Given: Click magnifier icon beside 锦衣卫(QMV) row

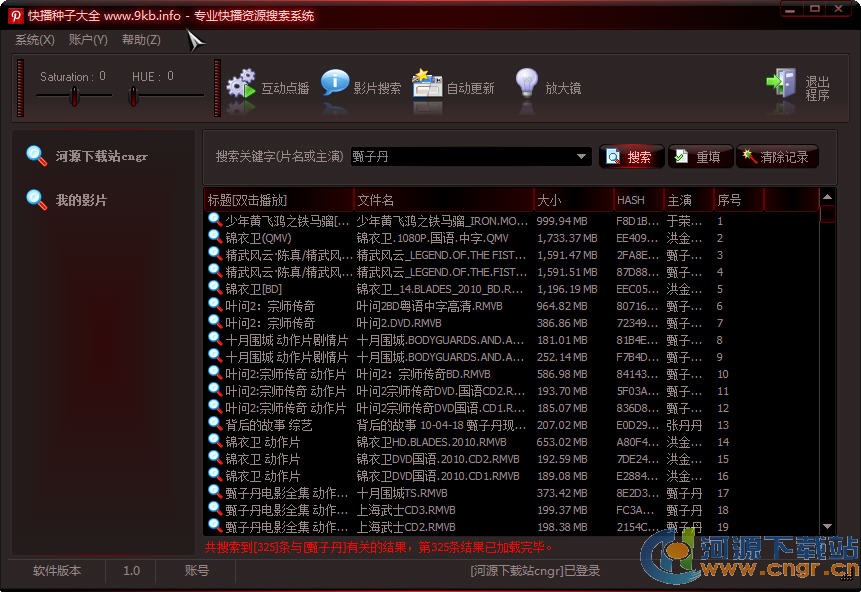Looking at the screenshot, I should coord(214,238).
